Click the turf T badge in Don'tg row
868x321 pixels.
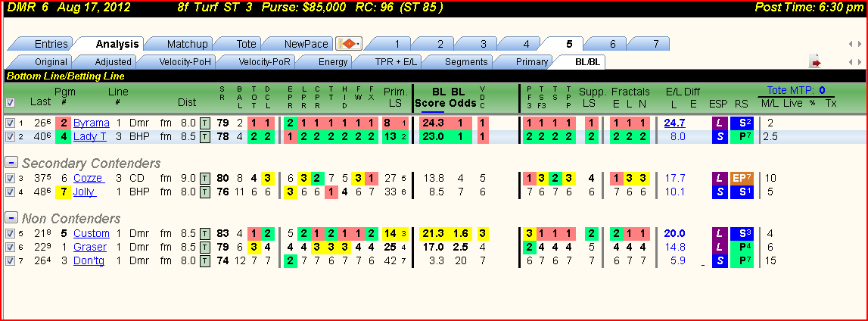[x=204, y=260]
